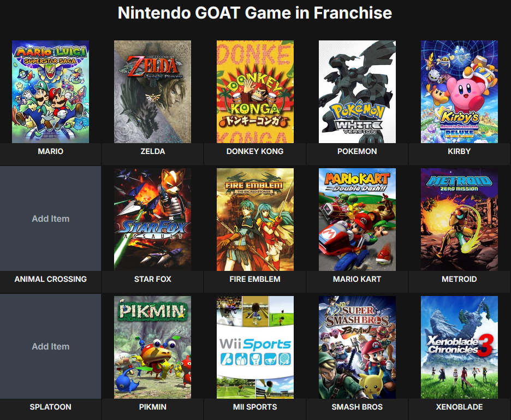511x420 pixels.
Task: Click the Wii Sports cover
Action: [x=255, y=347]
